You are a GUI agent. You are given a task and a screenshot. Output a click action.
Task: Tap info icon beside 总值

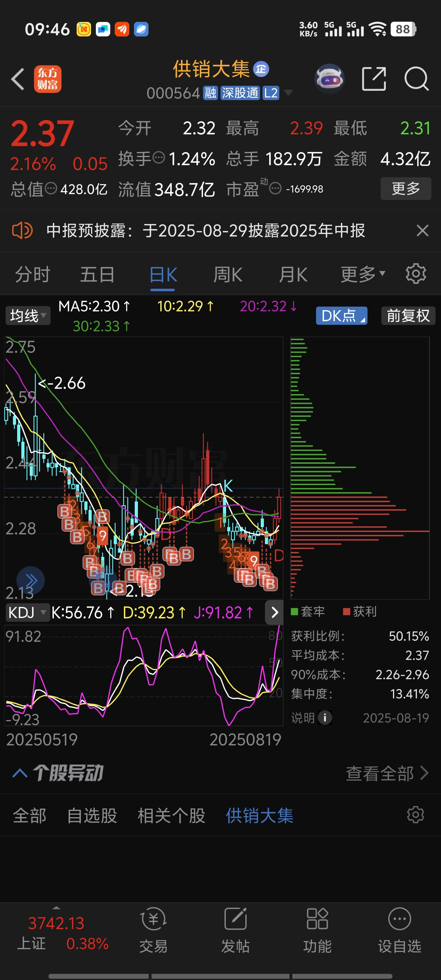click(x=51, y=188)
